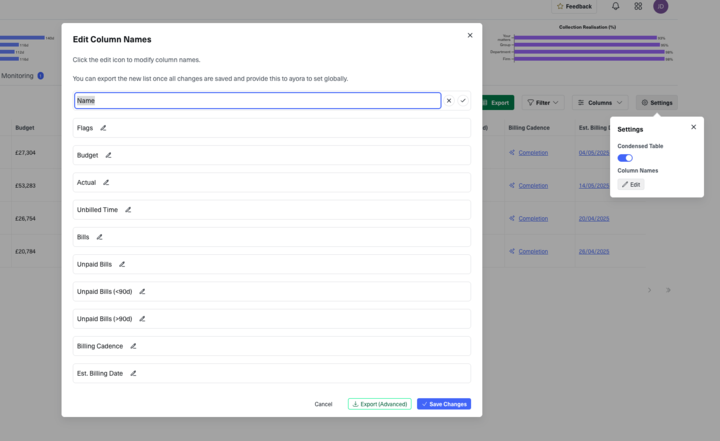Open the Filter dropdown
The height and width of the screenshot is (441, 720).
(x=543, y=102)
